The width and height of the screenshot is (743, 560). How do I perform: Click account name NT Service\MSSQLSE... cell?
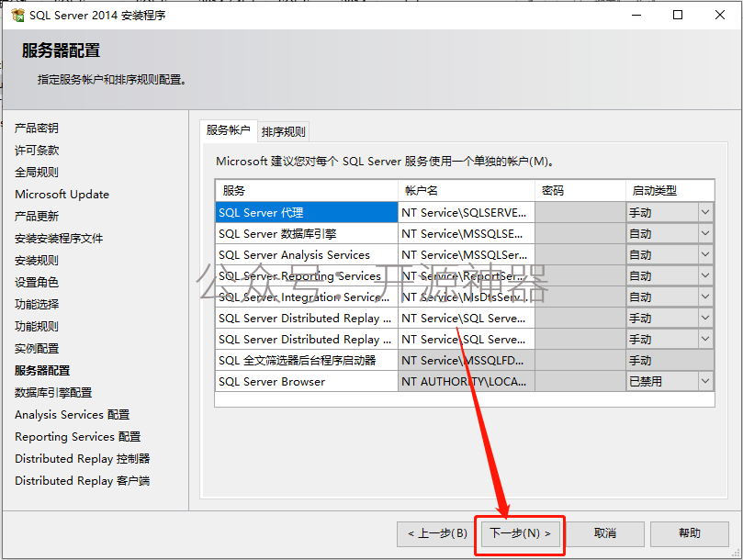tap(467, 233)
